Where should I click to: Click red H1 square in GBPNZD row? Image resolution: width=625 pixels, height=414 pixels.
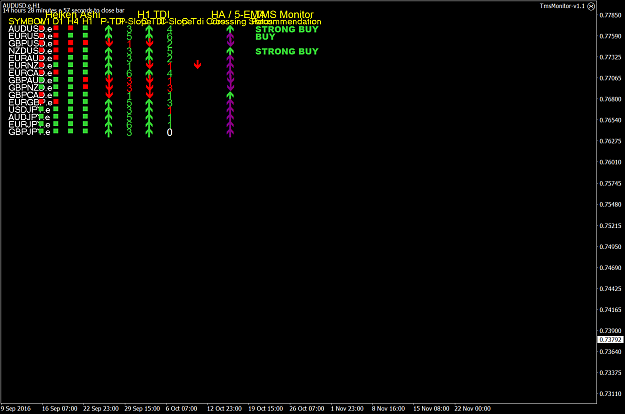(x=85, y=87)
